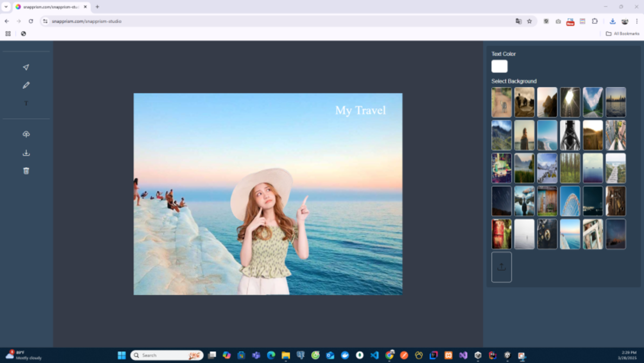Image resolution: width=644 pixels, height=363 pixels.
Task: Go back to previous page
Action: [6, 21]
